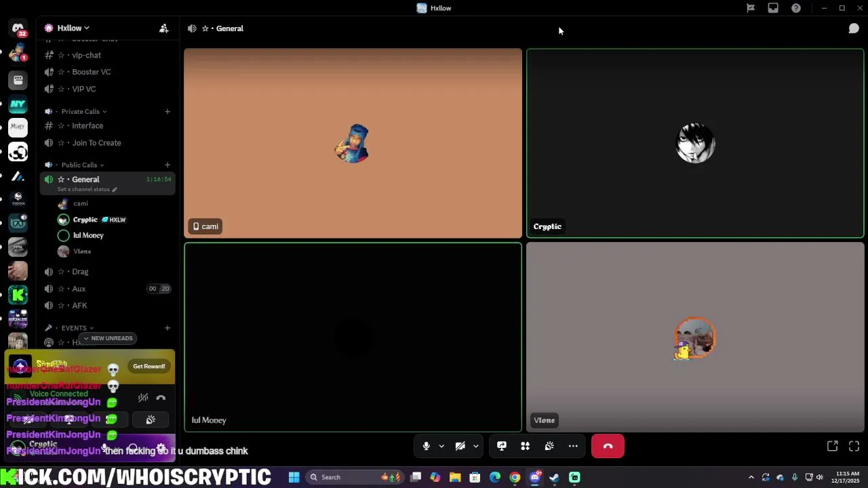Toggle camera in call control bar
The image size is (868, 488).
tap(460, 446)
